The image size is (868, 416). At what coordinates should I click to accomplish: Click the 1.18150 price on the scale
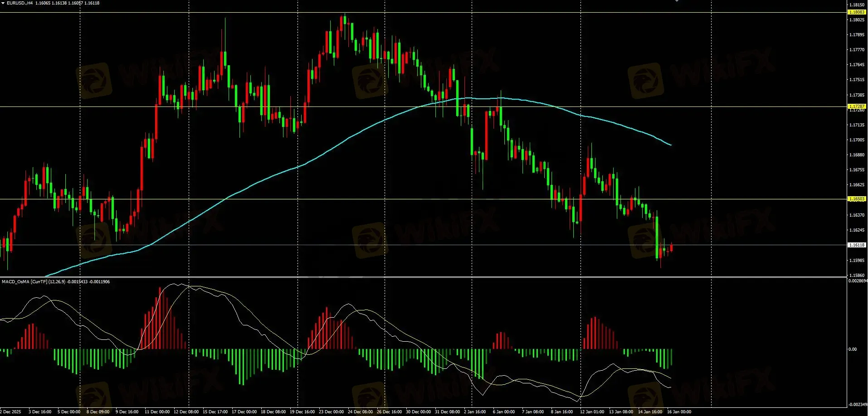coord(856,5)
